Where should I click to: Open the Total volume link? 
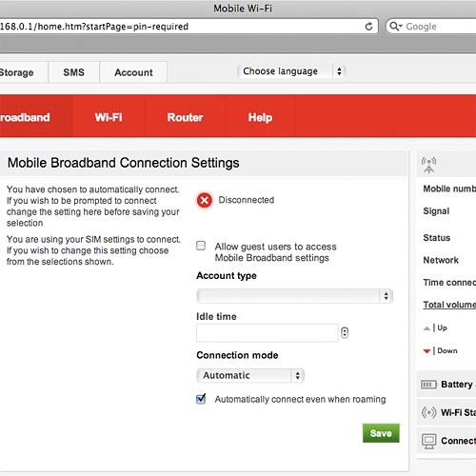(x=449, y=305)
